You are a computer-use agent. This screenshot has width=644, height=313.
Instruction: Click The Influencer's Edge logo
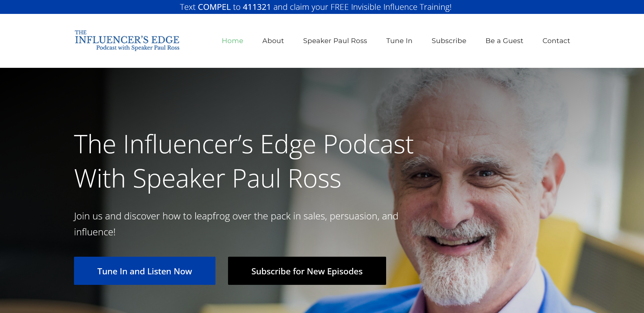127,40
